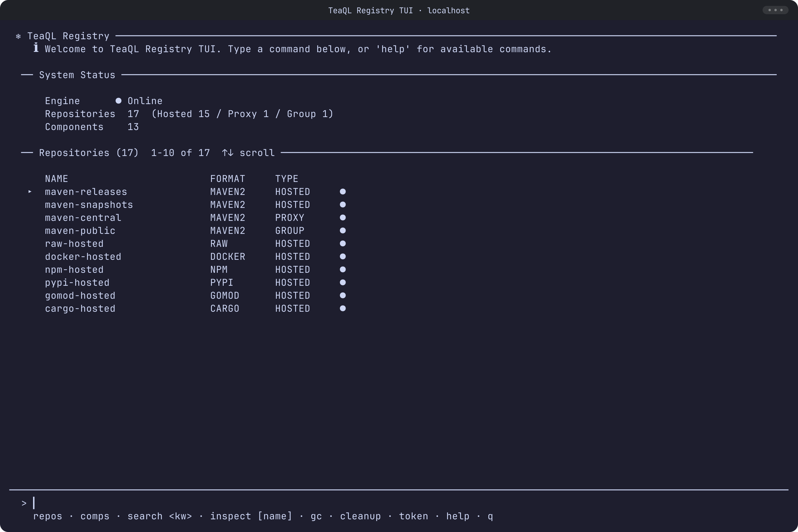Click status dot in gomod-hosted row
The width and height of the screenshot is (798, 532).
coord(343,295)
